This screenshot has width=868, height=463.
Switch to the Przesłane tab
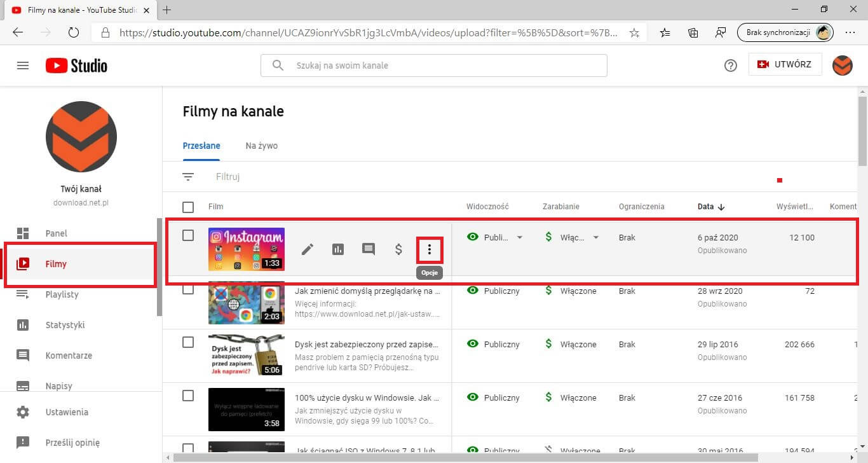coord(201,146)
